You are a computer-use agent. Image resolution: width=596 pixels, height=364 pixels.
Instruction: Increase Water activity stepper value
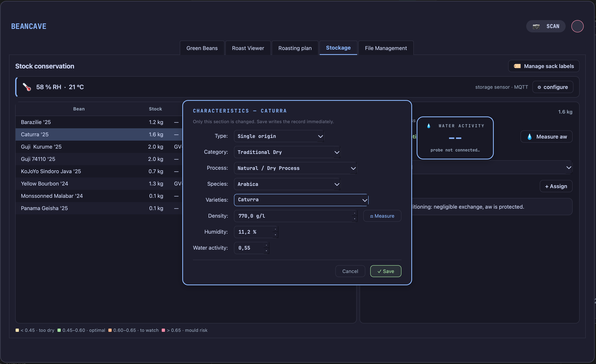(266, 245)
